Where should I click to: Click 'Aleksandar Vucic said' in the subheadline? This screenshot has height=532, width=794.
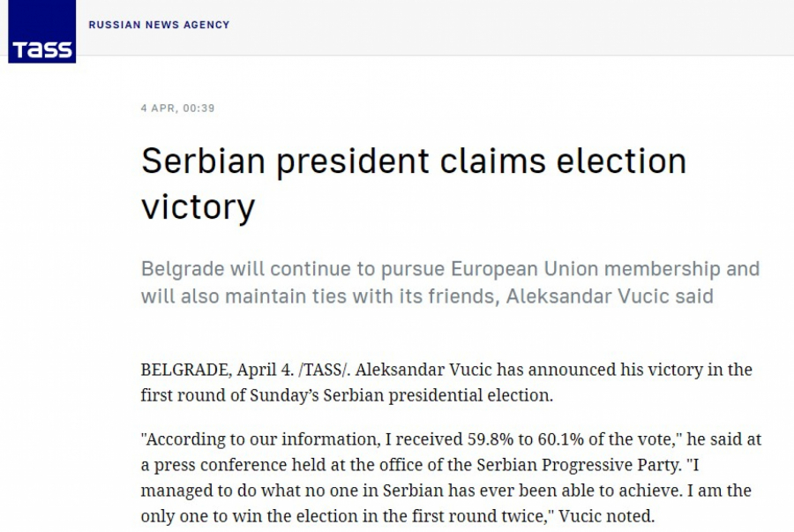click(x=609, y=296)
